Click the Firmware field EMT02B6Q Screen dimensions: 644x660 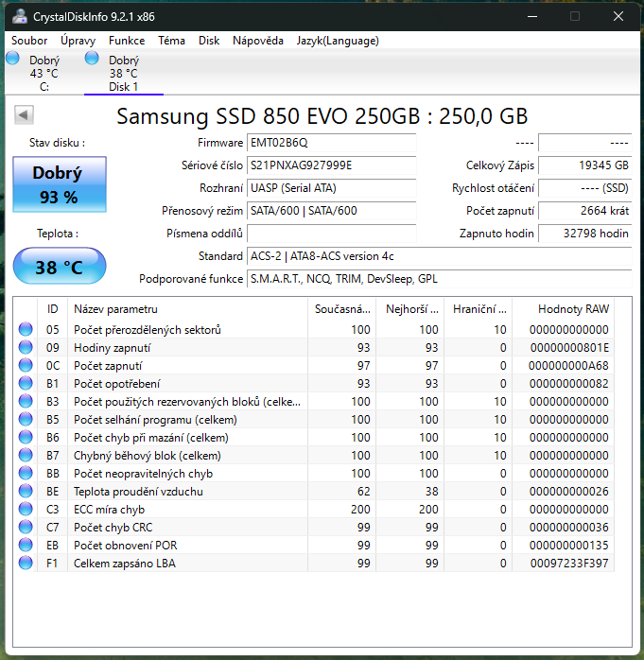[x=331, y=143]
